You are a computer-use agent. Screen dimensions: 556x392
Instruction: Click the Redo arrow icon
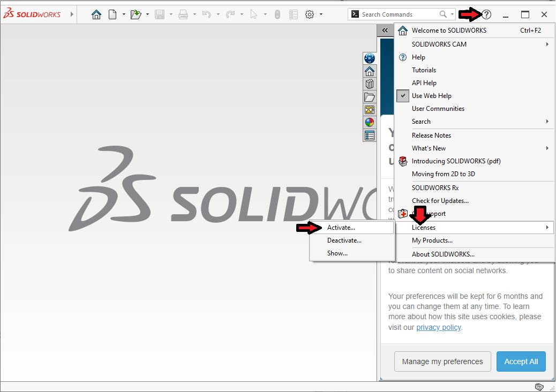pyautogui.click(x=230, y=14)
